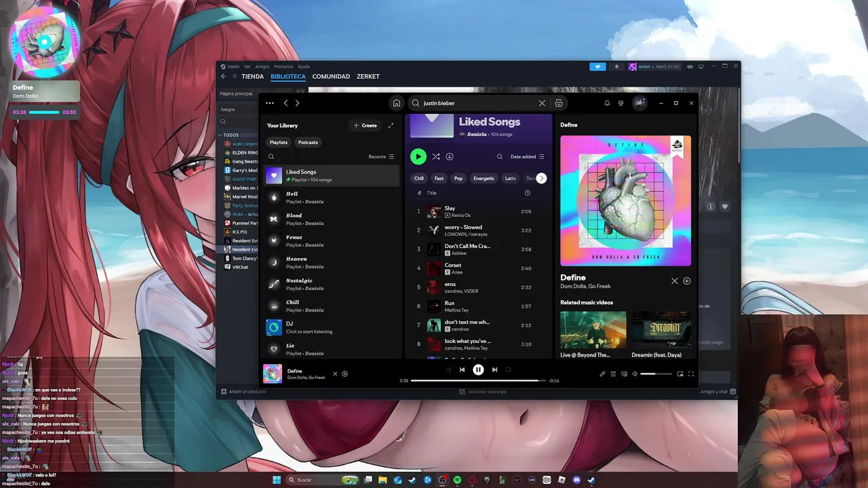
Task: Open Dreamin (feat. Daya) music video
Action: (x=661, y=334)
